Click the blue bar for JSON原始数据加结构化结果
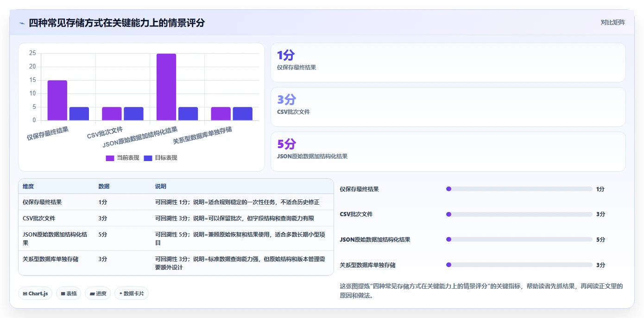 point(188,114)
